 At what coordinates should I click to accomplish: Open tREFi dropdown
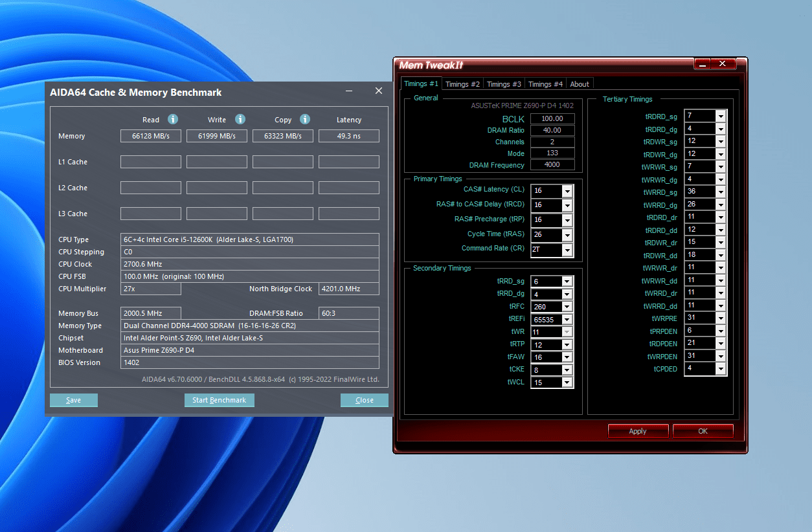567,320
